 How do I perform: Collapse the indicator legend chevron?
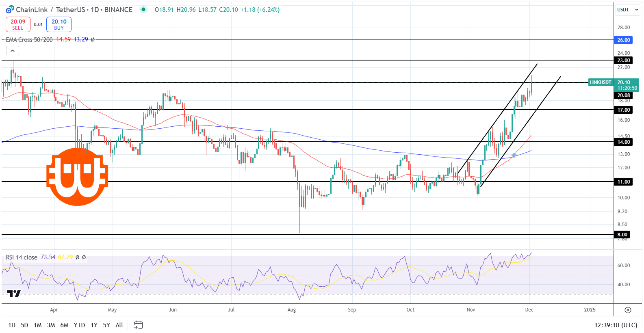pos(12,51)
